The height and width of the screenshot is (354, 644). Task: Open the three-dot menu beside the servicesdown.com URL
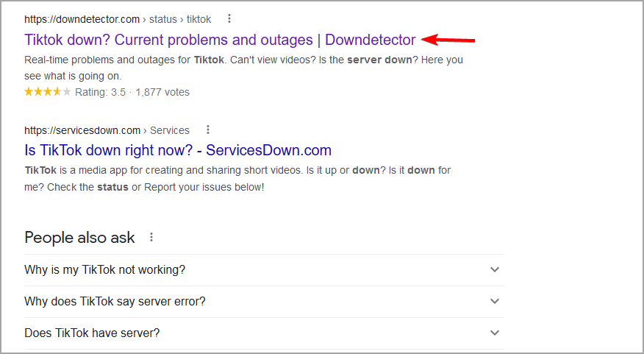pos(208,130)
